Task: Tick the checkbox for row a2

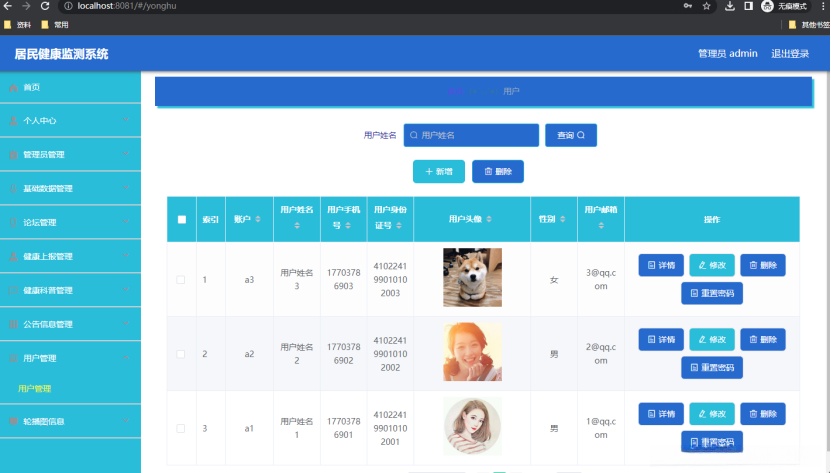Action: click(x=181, y=354)
